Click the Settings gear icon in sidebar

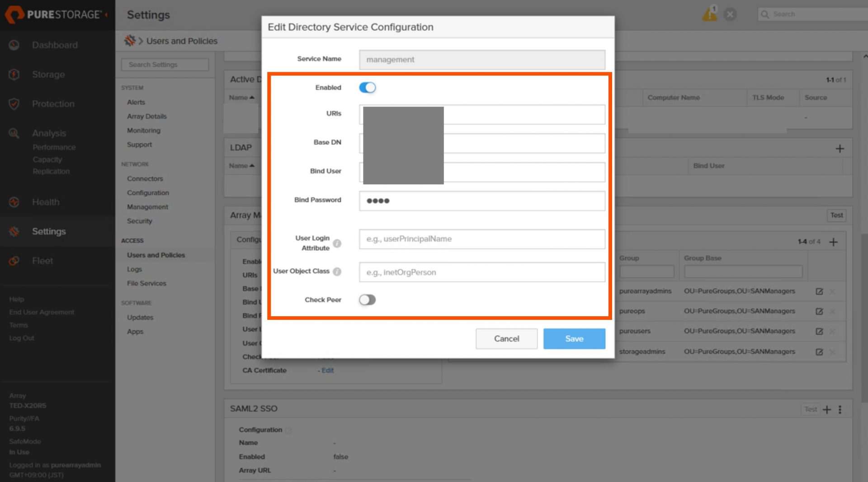click(x=14, y=231)
